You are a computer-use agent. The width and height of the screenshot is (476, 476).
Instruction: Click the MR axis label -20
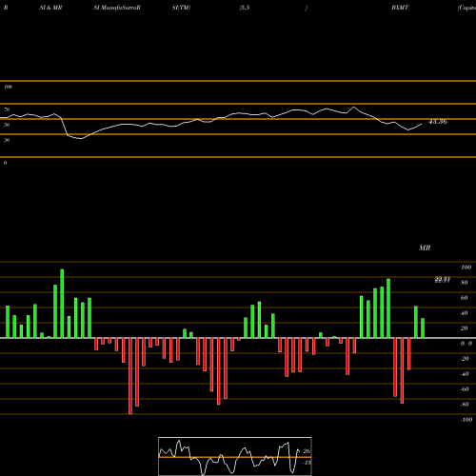pos(465,359)
